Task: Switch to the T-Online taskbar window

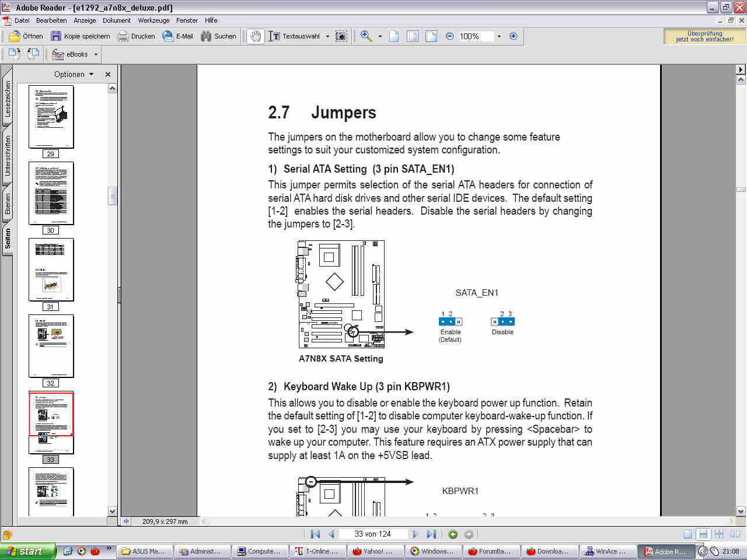Action: click(317, 551)
